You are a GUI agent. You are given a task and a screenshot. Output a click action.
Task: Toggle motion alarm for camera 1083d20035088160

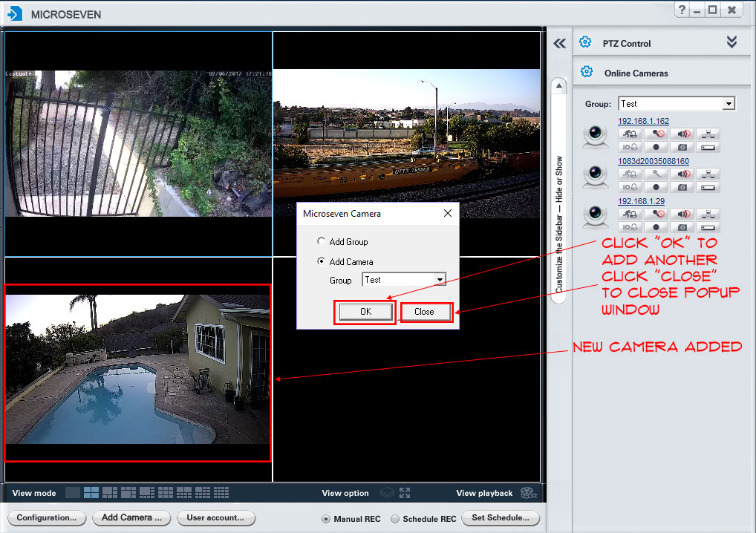630,174
